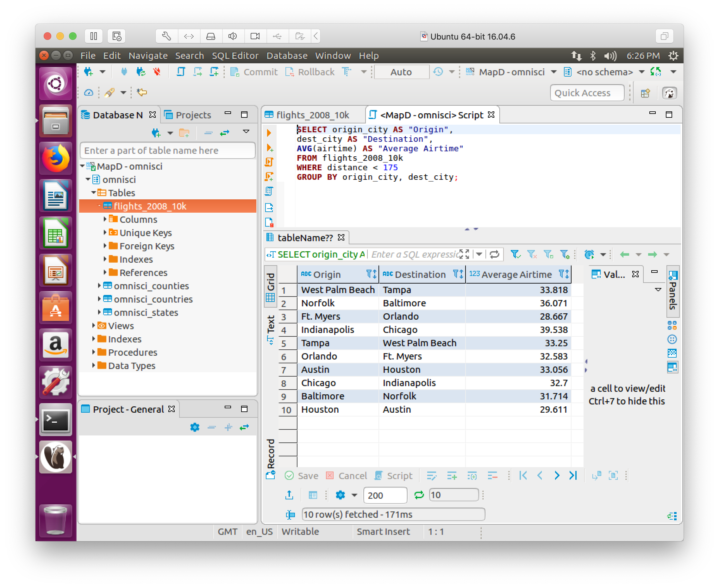Open Firefox from the Ubuntu dock
The width and height of the screenshot is (719, 588).
point(56,159)
